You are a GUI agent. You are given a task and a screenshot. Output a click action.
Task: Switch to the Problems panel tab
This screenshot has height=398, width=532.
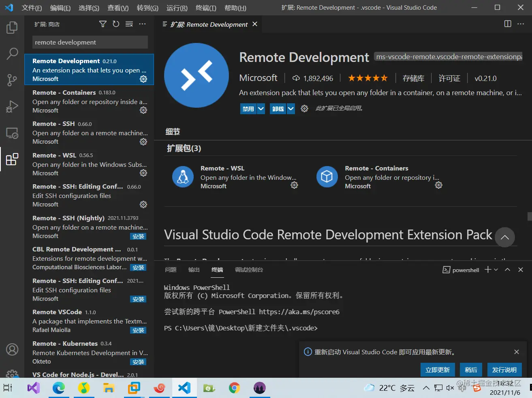coord(171,270)
